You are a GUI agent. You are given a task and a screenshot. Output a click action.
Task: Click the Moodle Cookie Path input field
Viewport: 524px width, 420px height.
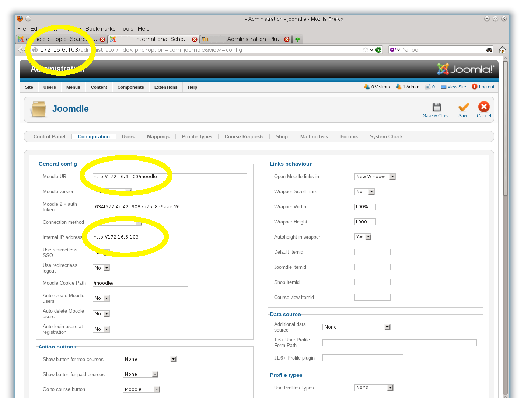(140, 283)
